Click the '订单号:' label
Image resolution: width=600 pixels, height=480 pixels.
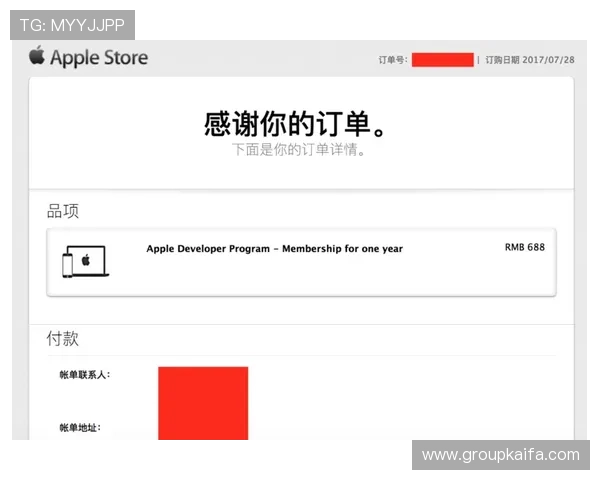393,60
